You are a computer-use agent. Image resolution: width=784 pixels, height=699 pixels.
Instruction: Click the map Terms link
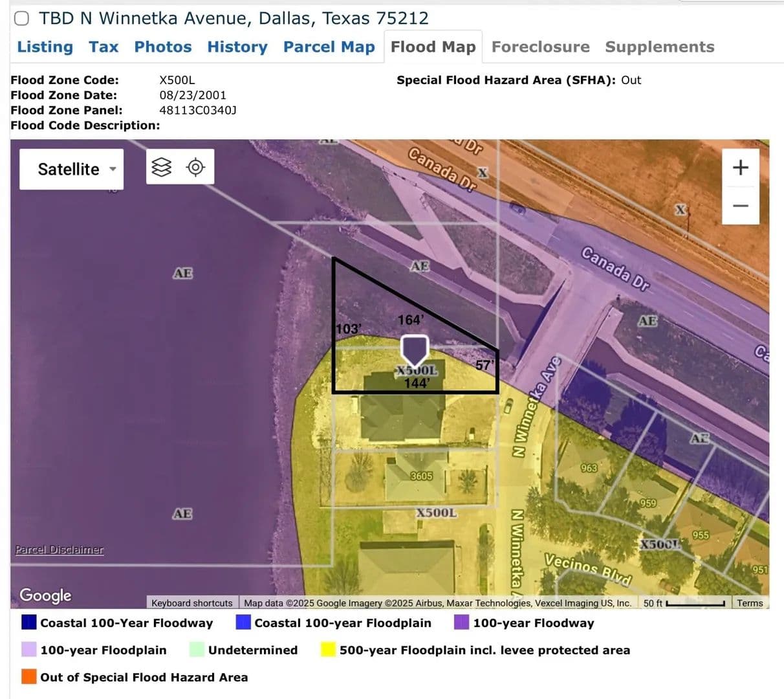pos(750,603)
